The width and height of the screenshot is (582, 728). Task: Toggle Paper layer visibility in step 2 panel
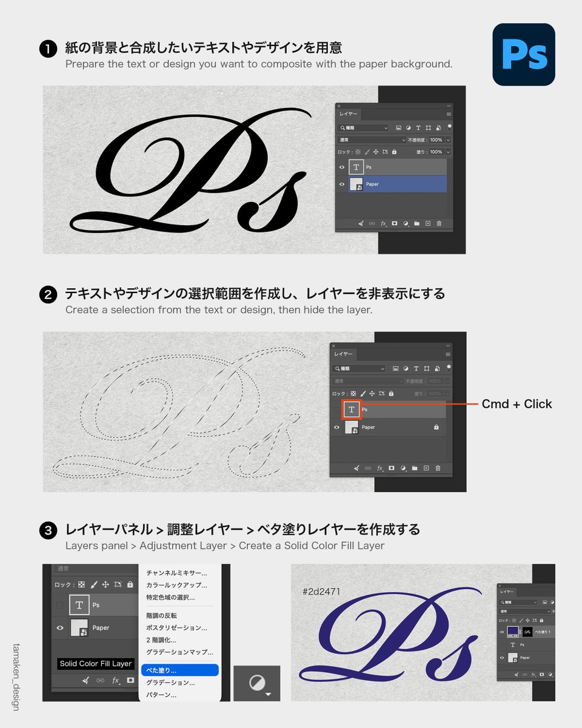tap(336, 427)
